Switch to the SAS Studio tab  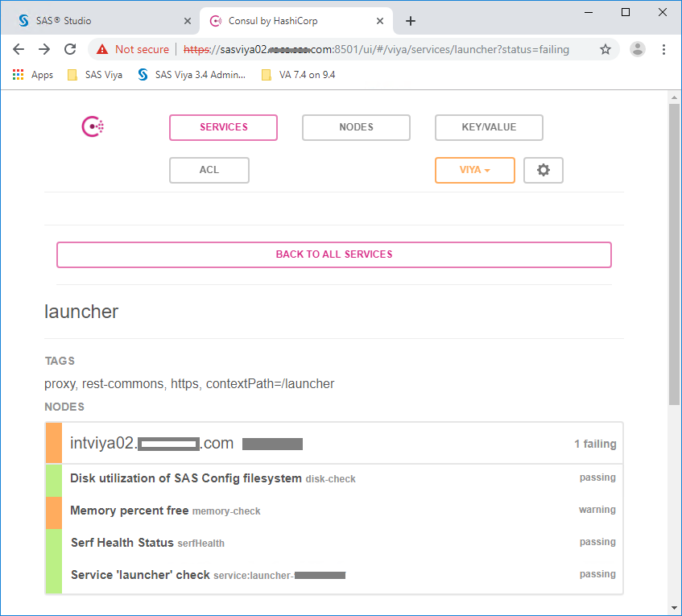point(100,21)
